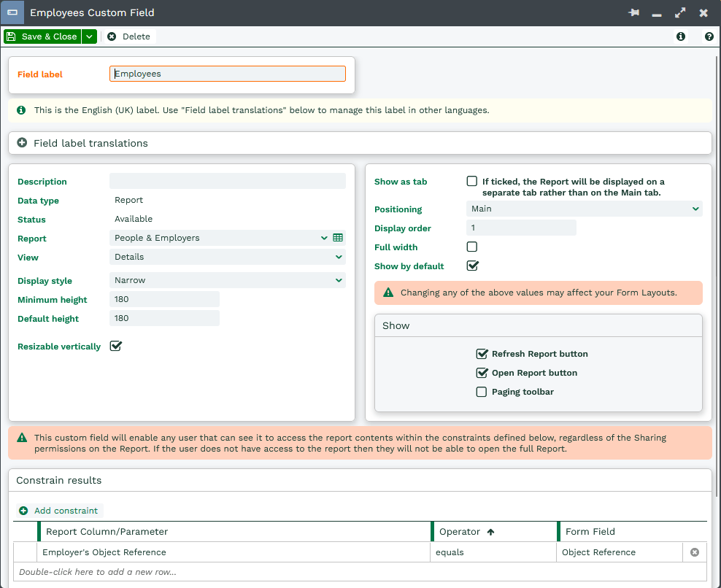Click the Delete button
The image size is (721, 588).
pyautogui.click(x=128, y=36)
